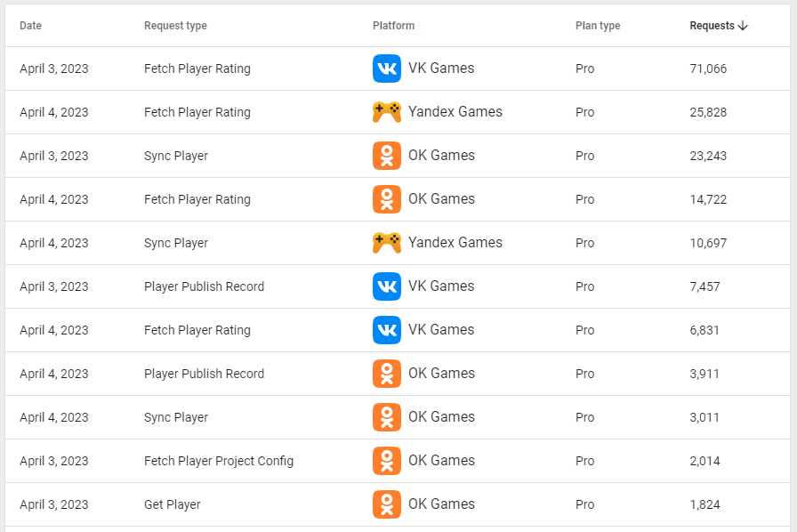This screenshot has width=797, height=532.
Task: Sort by the Request type column header
Action: point(175,26)
